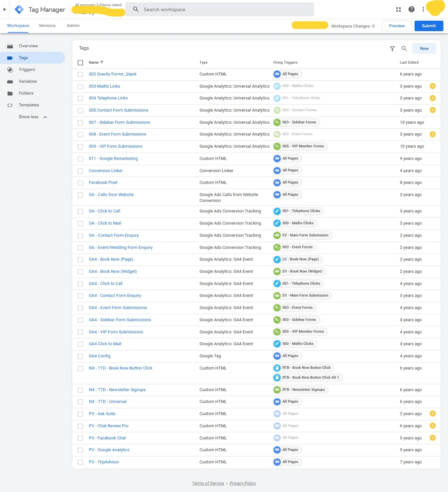Click the filter icon in Tags header
This screenshot has width=448, height=492.
tap(392, 49)
